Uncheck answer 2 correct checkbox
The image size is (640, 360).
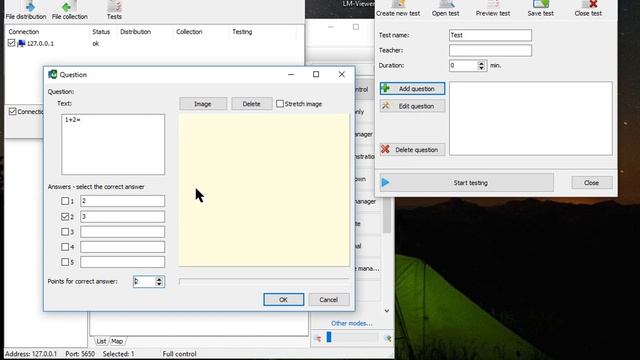(65, 216)
